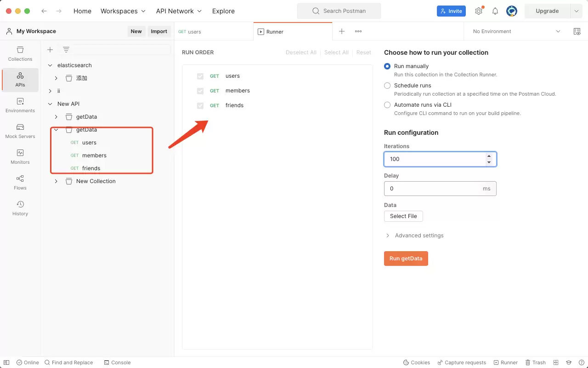Open the No Environment dropdown

[x=517, y=31]
